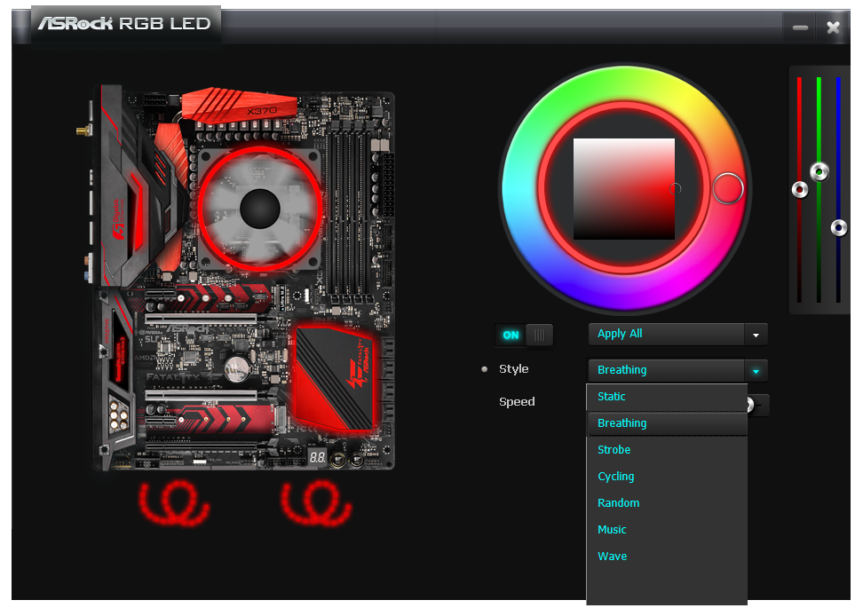Click the Apply All dropdown arrow

pyautogui.click(x=756, y=335)
